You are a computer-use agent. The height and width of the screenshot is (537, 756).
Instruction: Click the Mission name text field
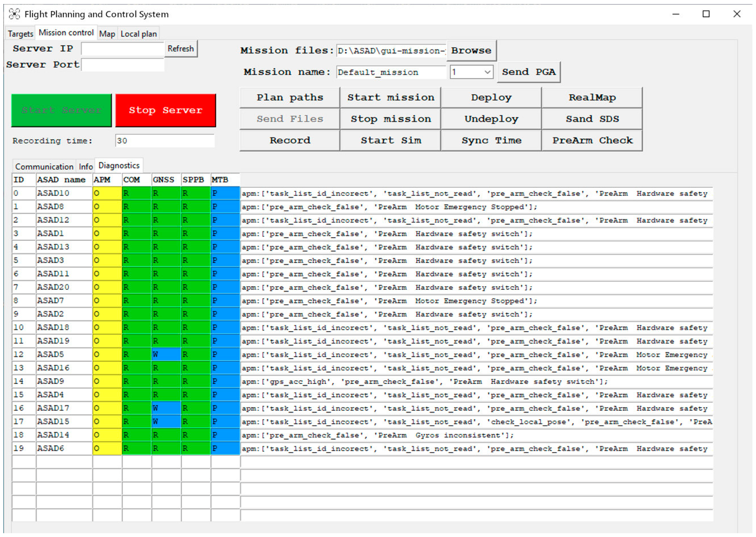pos(391,72)
